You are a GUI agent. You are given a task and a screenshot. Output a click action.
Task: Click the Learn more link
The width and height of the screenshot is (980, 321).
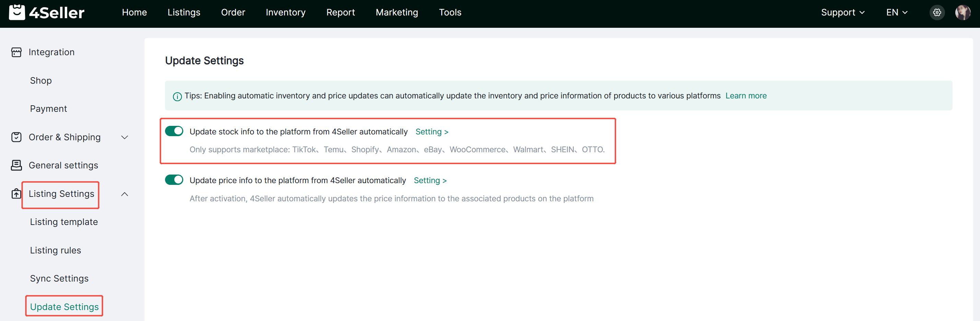[746, 96]
